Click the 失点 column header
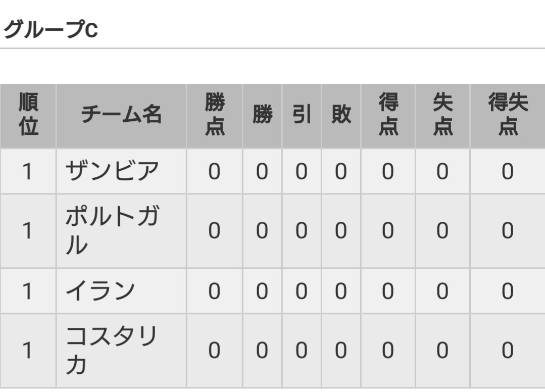Screen dimensions: 545x392 443,114
